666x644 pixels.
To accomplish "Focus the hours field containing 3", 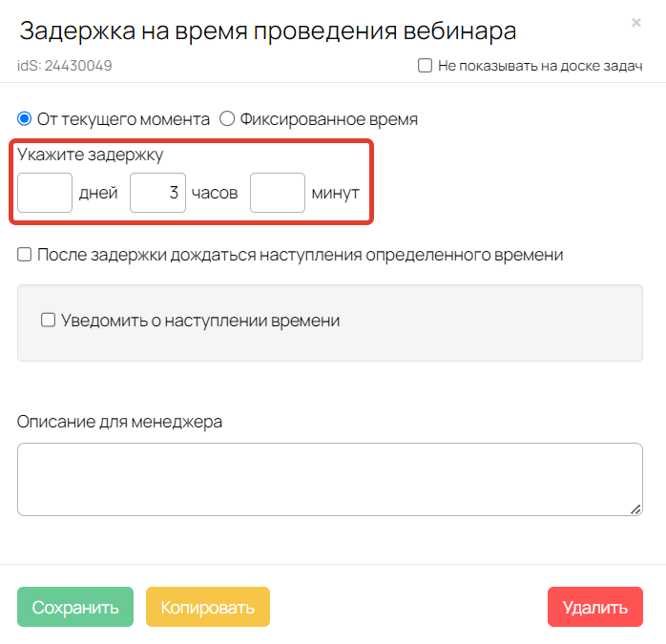I will [157, 193].
